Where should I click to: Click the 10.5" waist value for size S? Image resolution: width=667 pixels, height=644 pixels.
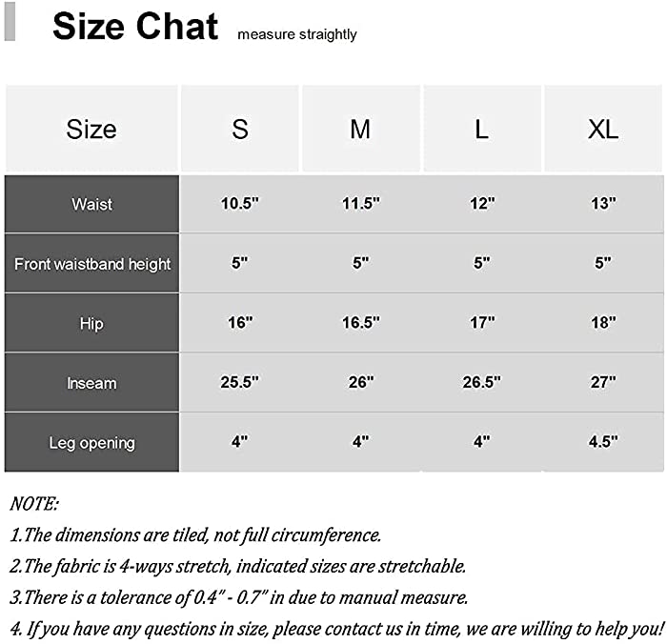239,203
